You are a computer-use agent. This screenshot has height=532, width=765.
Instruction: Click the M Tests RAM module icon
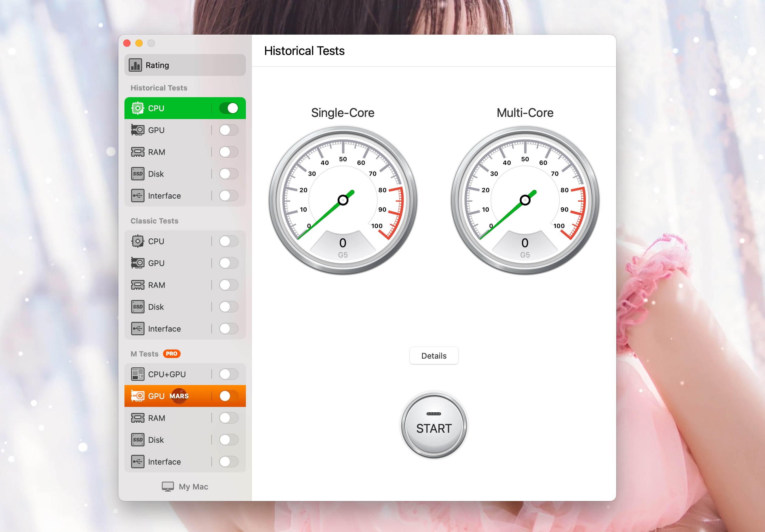tap(138, 418)
